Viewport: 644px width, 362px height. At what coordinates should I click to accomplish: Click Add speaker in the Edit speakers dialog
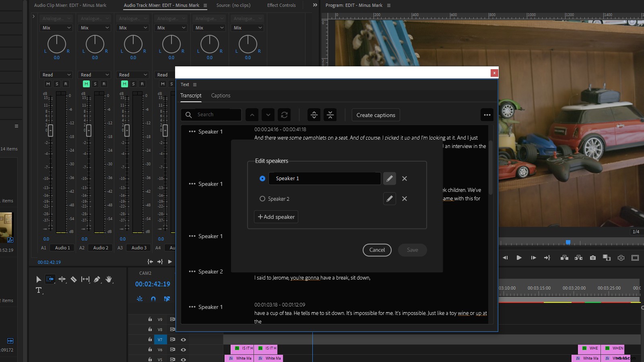click(276, 216)
